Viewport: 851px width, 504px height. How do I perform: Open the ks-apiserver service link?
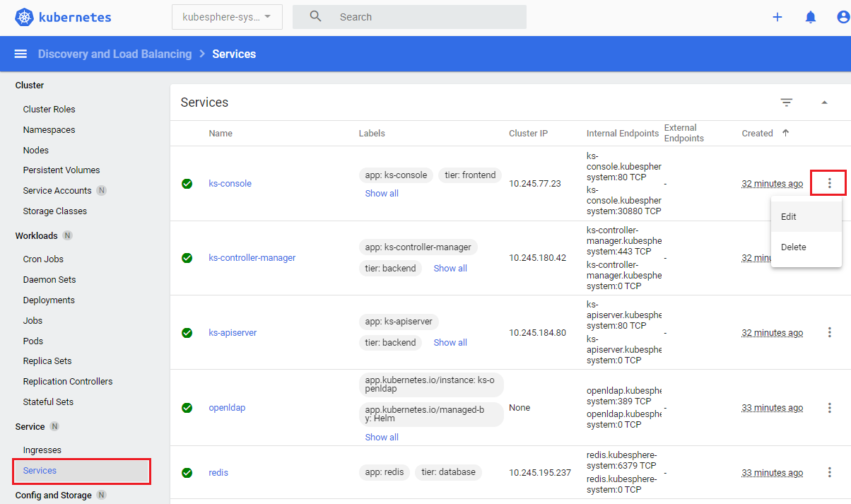click(233, 332)
